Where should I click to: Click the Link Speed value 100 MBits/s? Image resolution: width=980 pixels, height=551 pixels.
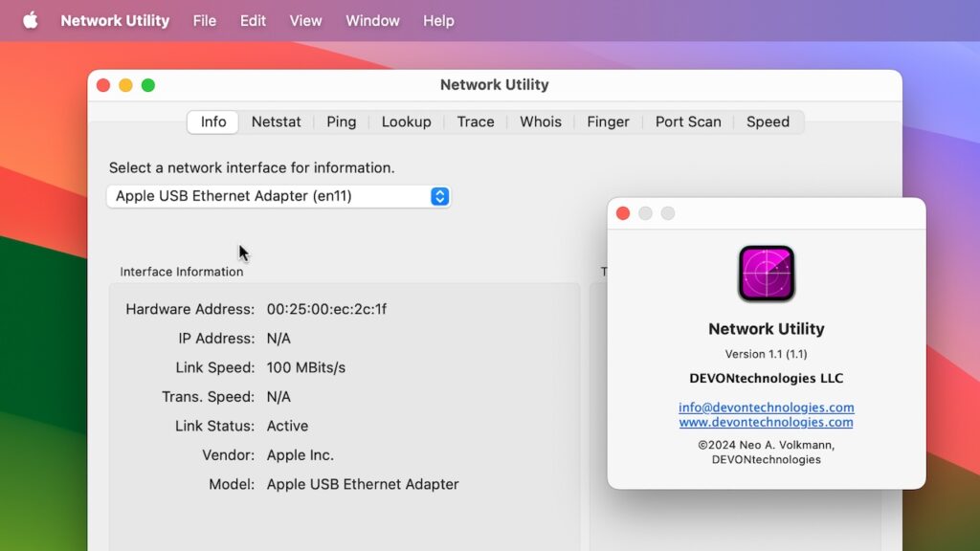pyautogui.click(x=306, y=367)
